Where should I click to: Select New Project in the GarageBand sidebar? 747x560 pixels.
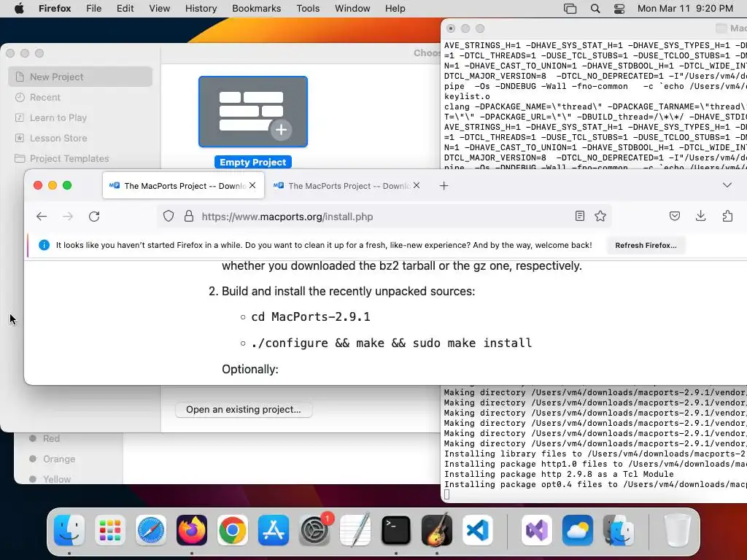pos(80,77)
